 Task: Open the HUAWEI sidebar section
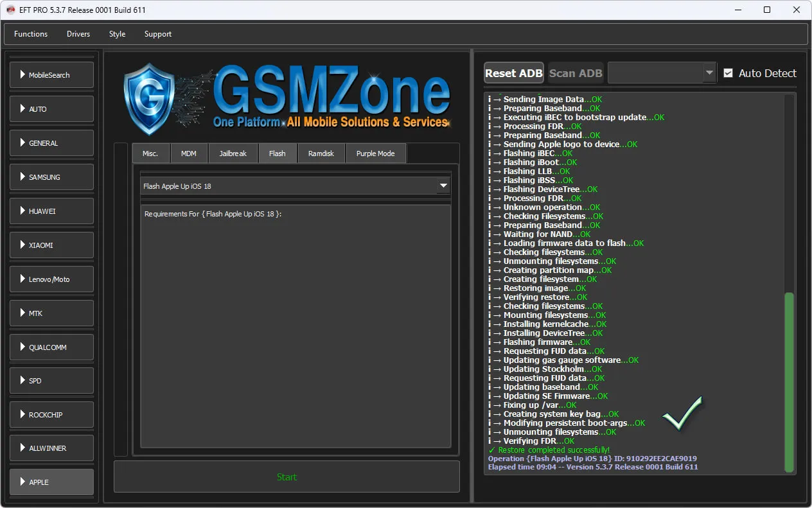[51, 211]
